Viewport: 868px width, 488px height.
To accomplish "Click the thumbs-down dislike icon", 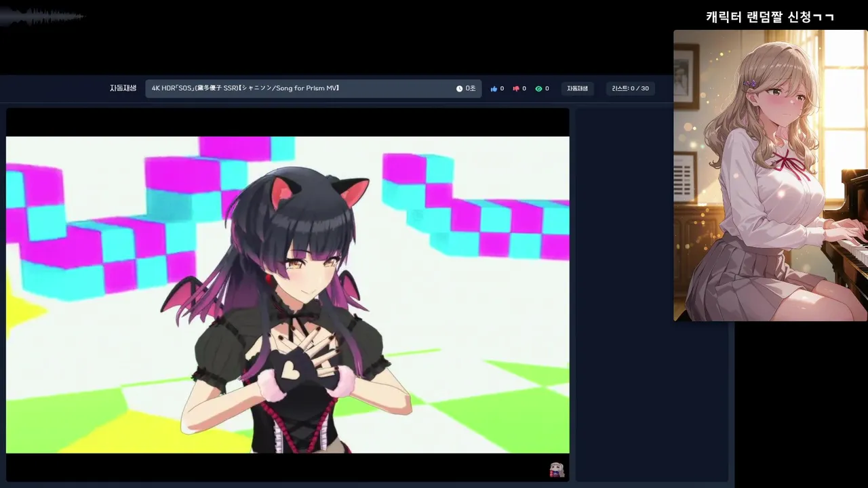I will coord(516,89).
